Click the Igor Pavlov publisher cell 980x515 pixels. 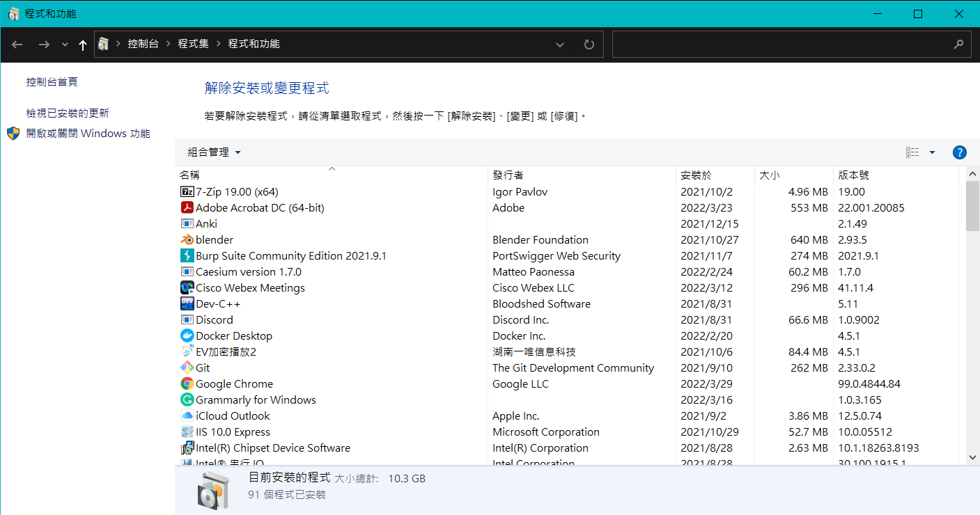520,191
